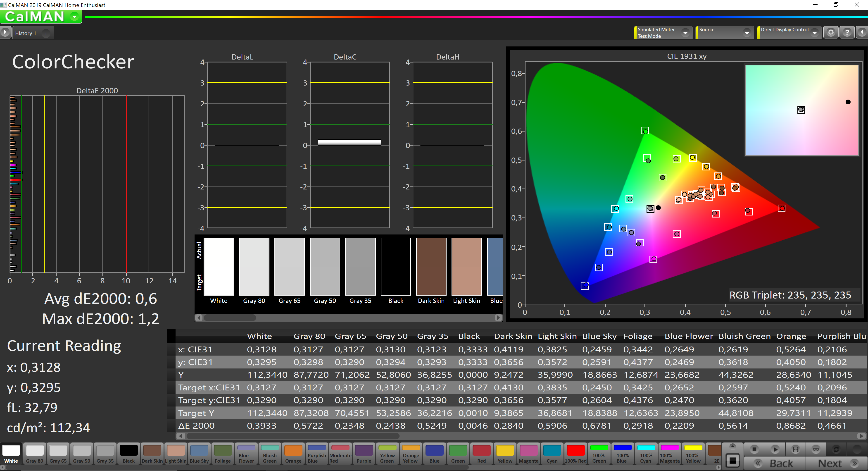Click the disabled refresh cycle icon
The image size is (868, 471).
click(836, 449)
